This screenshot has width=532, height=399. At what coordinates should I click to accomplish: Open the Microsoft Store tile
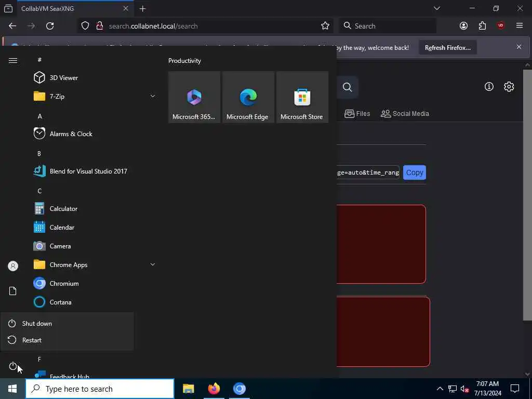[302, 97]
